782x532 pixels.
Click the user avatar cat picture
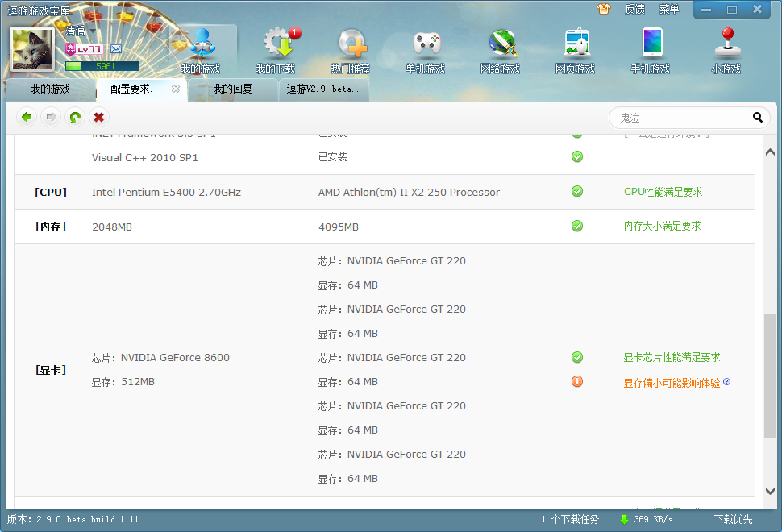coord(32,49)
